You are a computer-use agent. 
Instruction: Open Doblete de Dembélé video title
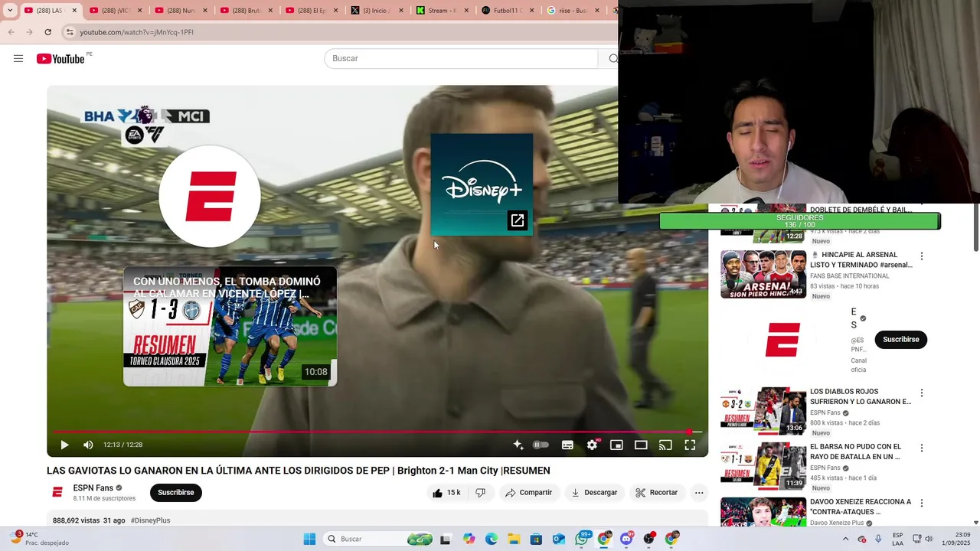861,210
